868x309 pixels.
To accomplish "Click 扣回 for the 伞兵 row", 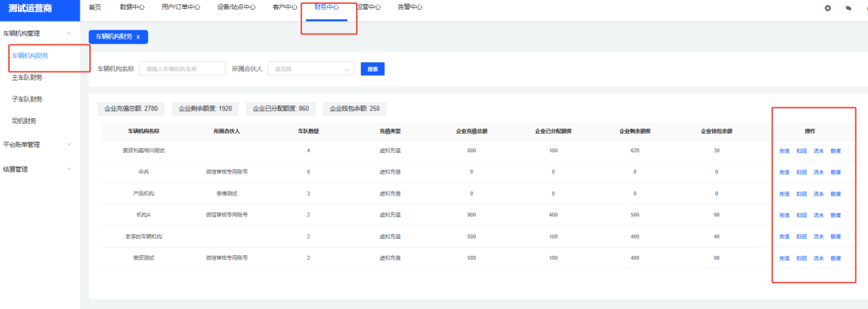I will click(x=801, y=172).
